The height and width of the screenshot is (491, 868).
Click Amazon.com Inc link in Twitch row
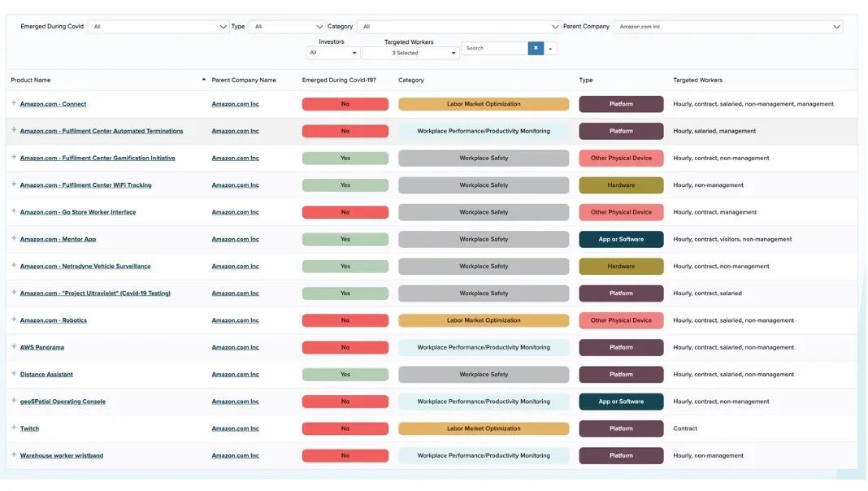pos(235,428)
